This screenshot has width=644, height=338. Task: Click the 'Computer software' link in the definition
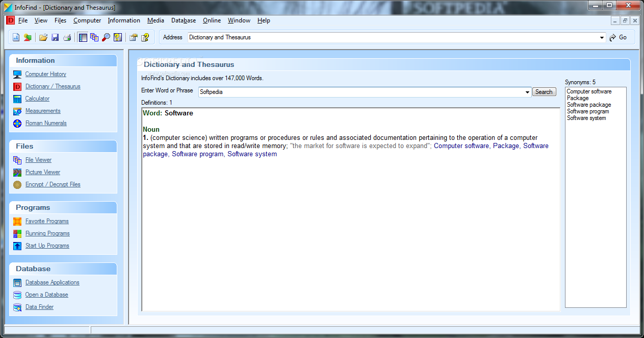point(461,146)
